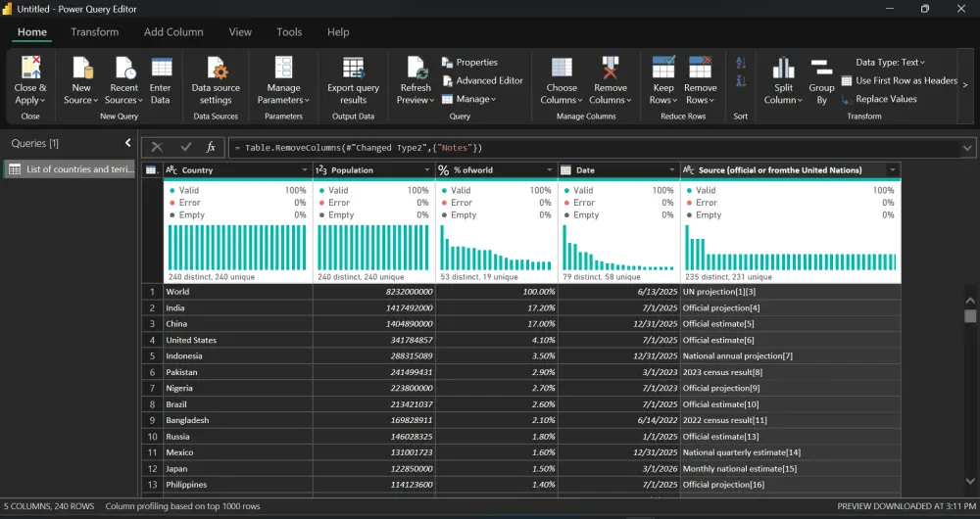
Task: Click the Group By icon
Action: pyautogui.click(x=821, y=68)
